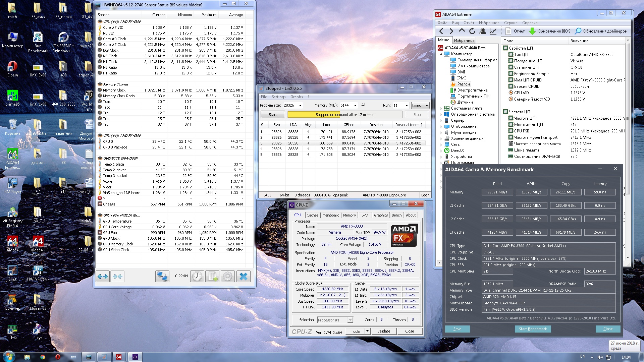
Task: Click AIDA64 user profile toolbar icon
Action: pyautogui.click(x=483, y=31)
